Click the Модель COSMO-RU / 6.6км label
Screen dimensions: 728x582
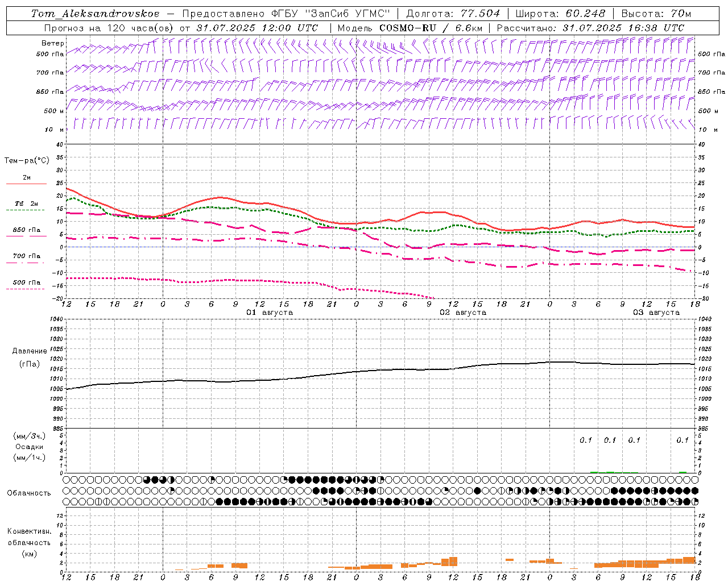point(409,28)
